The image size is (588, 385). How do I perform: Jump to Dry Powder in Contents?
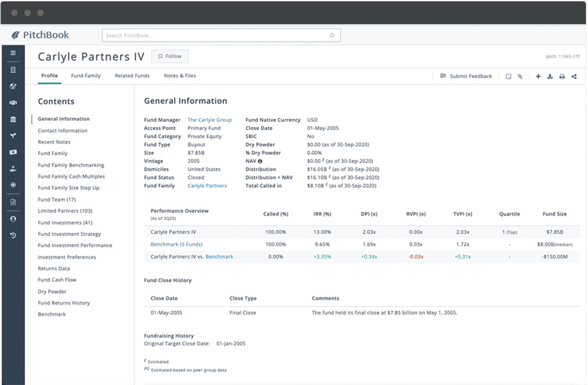point(52,291)
